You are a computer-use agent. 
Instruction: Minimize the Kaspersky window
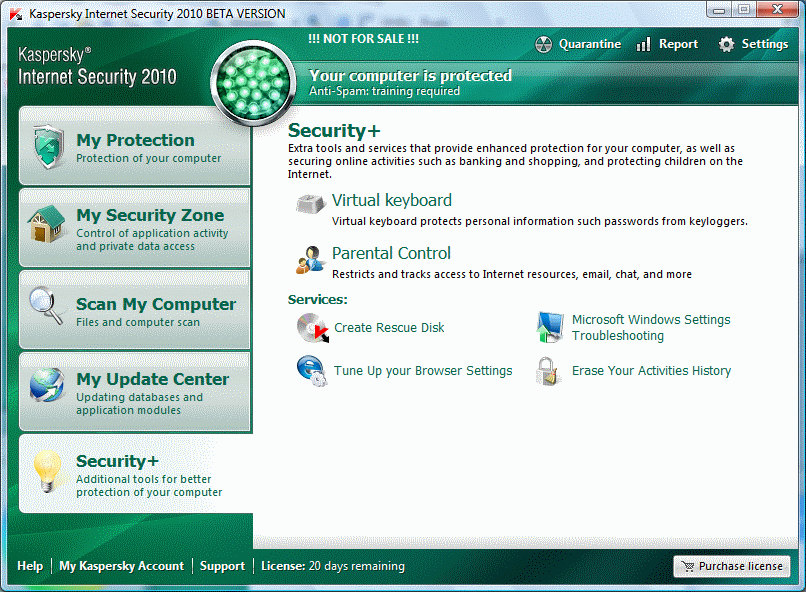(719, 10)
